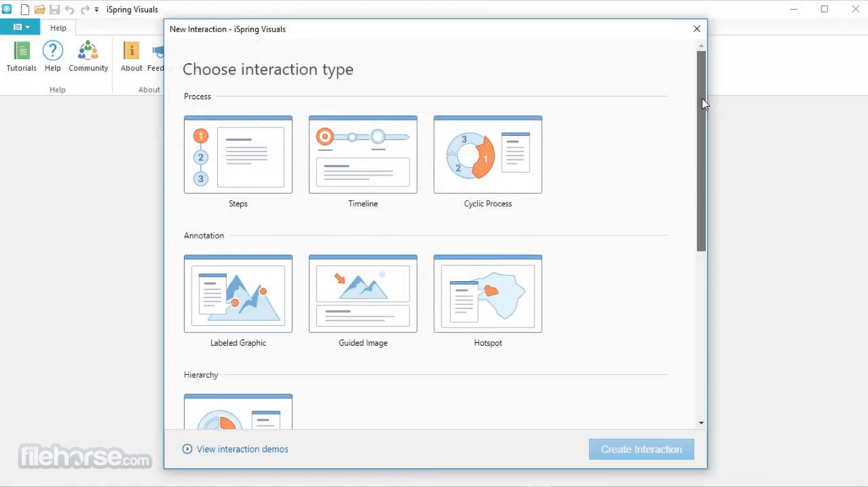Click the iSpring Visuals app icon
The height and width of the screenshot is (487, 868).
pyautogui.click(x=7, y=9)
